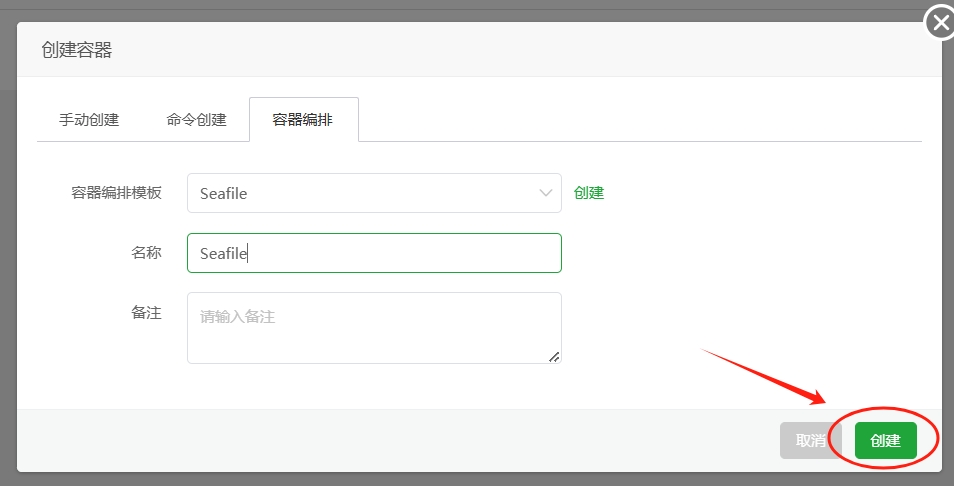Open the 容器编排模板 Seafile dropdown
The width and height of the screenshot is (954, 486).
(374, 193)
